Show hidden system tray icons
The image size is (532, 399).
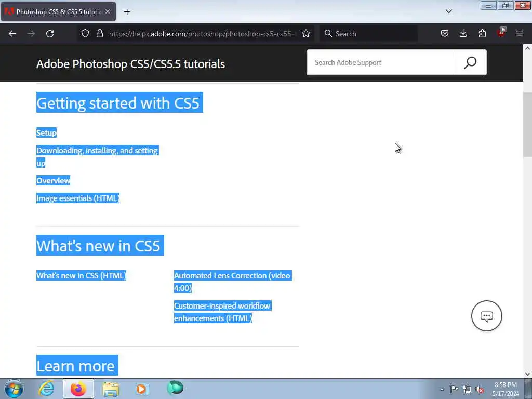click(x=442, y=390)
